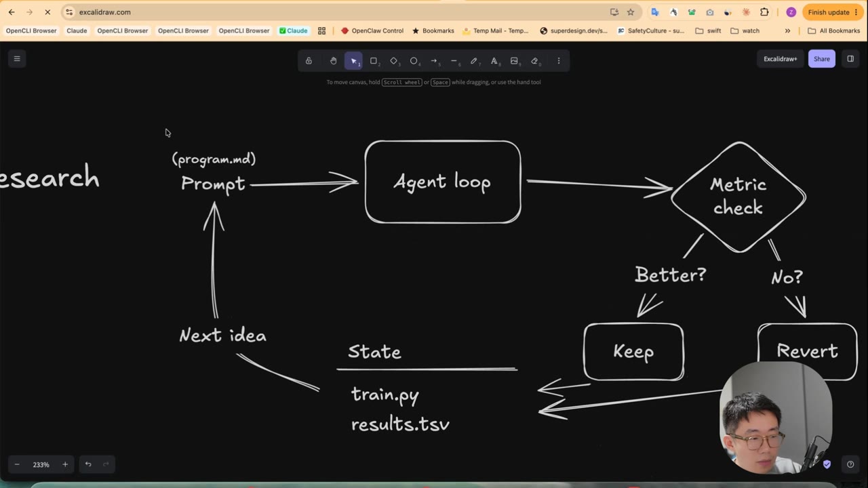View site information icon in address bar

pyautogui.click(x=69, y=12)
